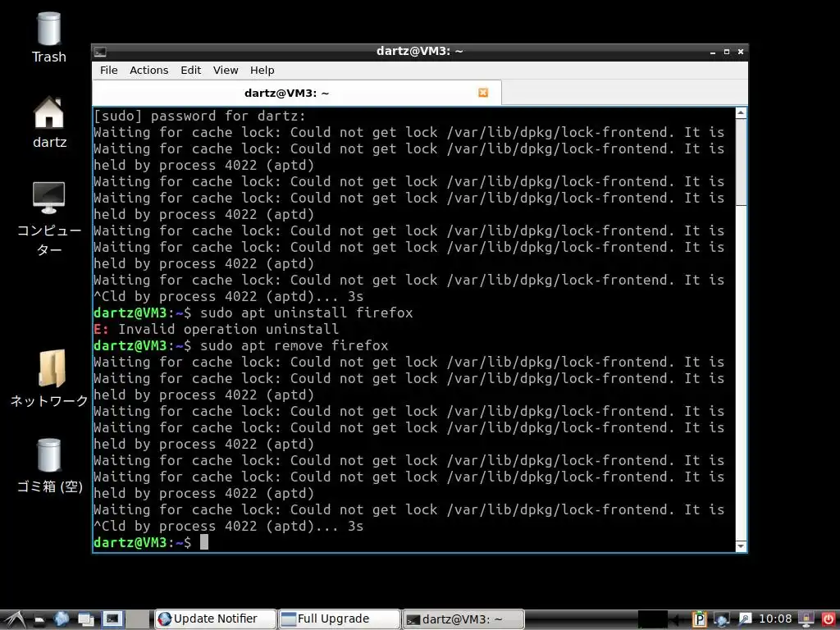
Task: Click the 'E: Invalid operation uninstall' error line
Action: click(216, 329)
